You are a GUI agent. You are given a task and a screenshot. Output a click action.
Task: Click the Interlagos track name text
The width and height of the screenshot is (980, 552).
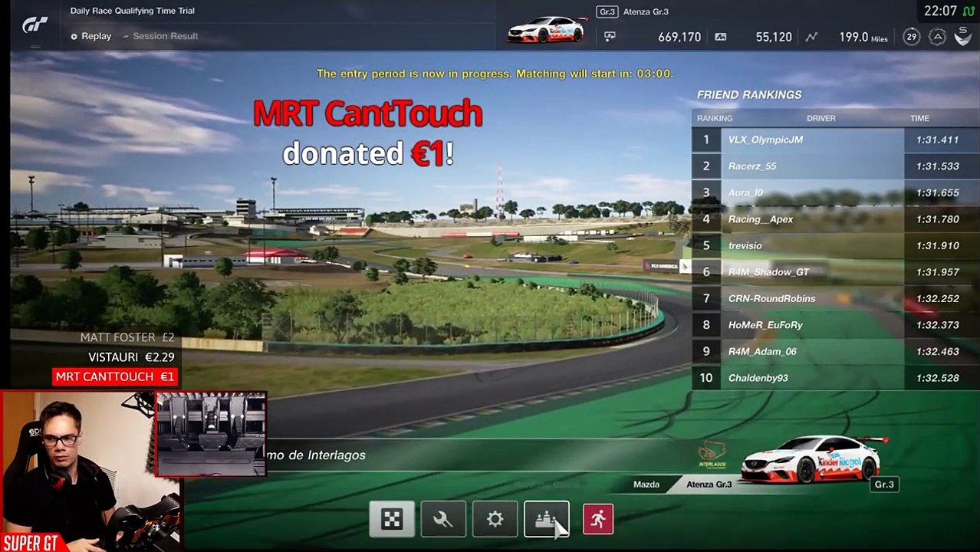316,455
